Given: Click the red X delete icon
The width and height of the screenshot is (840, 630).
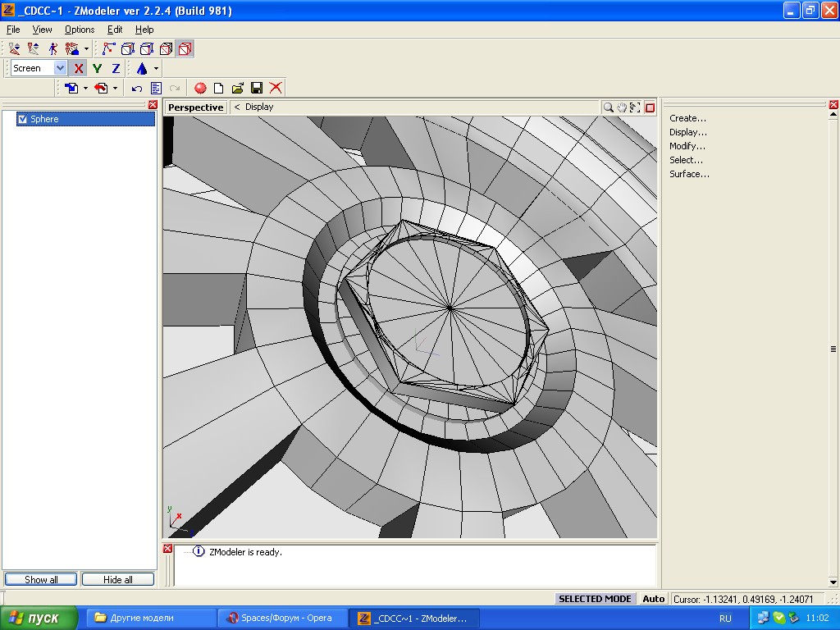Looking at the screenshot, I should point(276,88).
